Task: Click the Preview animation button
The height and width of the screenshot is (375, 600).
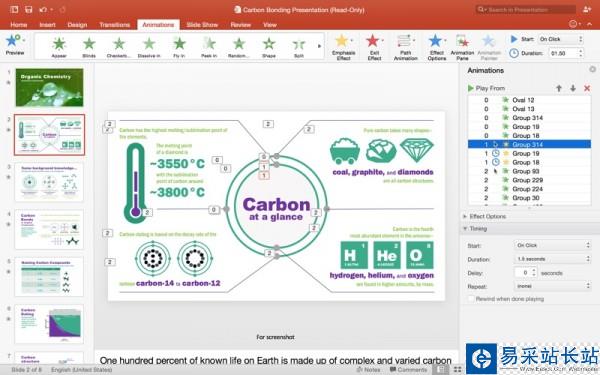Action: (15, 44)
